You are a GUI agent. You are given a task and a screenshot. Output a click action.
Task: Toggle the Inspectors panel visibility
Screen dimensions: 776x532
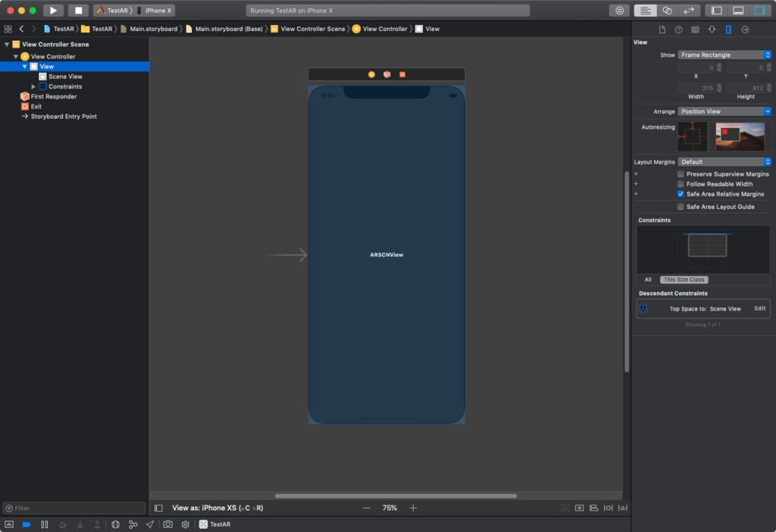tap(759, 11)
